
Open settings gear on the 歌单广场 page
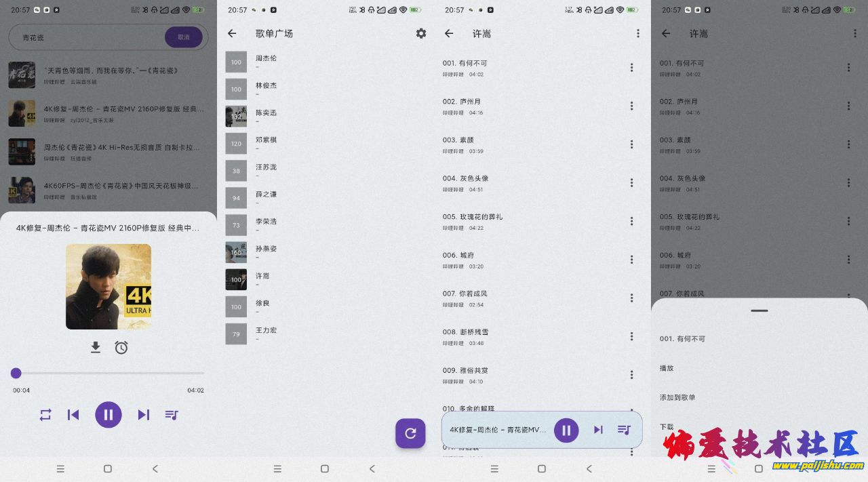click(x=421, y=33)
